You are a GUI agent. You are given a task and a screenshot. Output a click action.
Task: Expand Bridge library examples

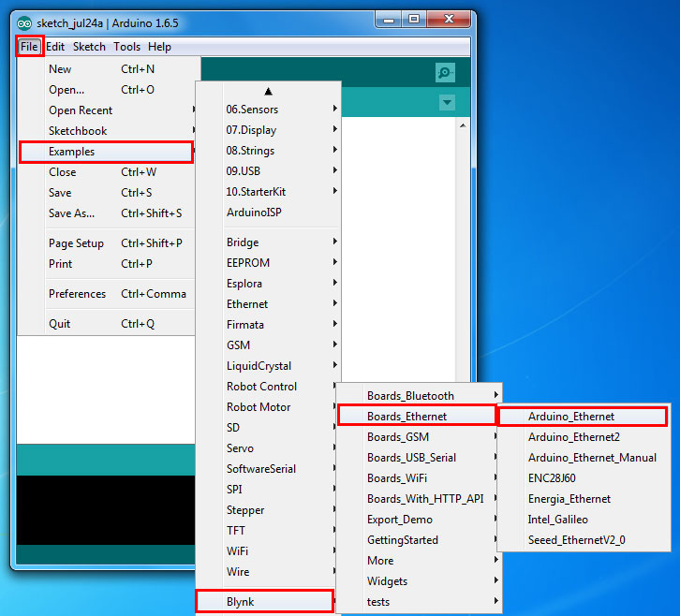[x=268, y=242]
